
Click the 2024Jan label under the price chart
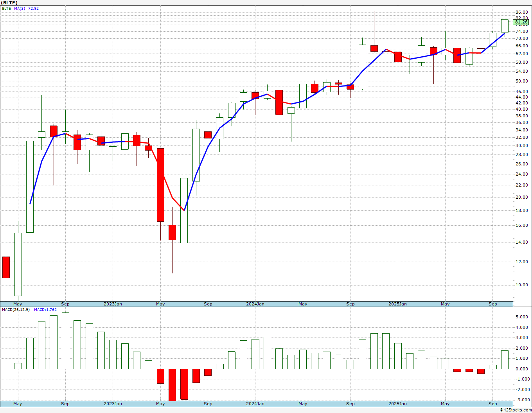tap(255, 304)
